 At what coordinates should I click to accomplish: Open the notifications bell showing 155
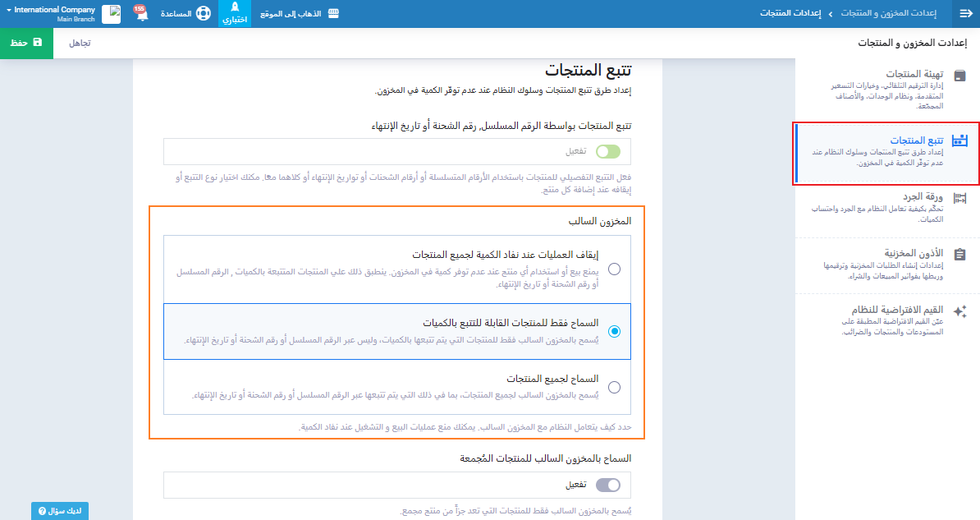(141, 14)
